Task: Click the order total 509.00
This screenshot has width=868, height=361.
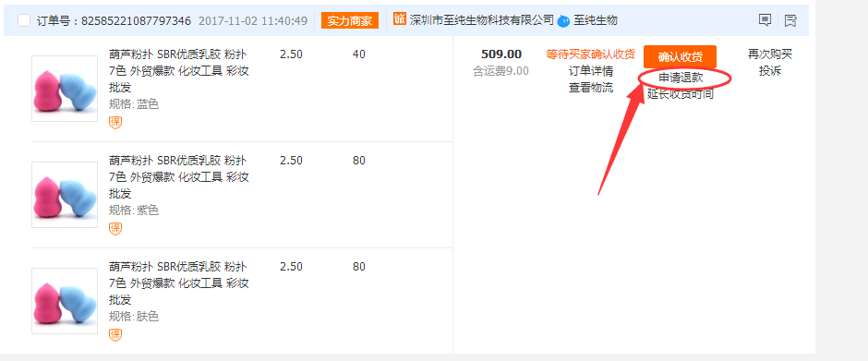Action: (501, 54)
